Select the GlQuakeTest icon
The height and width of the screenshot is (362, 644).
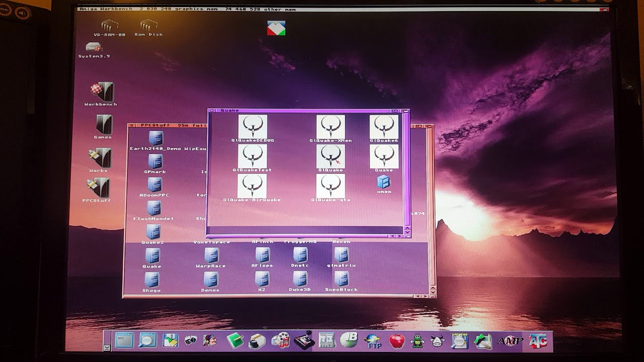point(252,156)
